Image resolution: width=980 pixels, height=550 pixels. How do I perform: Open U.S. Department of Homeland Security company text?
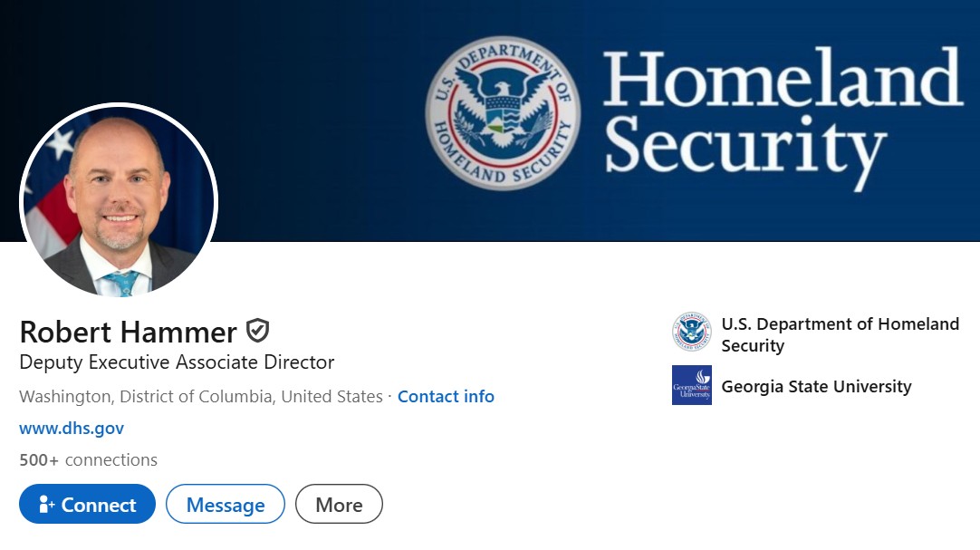[x=840, y=334]
